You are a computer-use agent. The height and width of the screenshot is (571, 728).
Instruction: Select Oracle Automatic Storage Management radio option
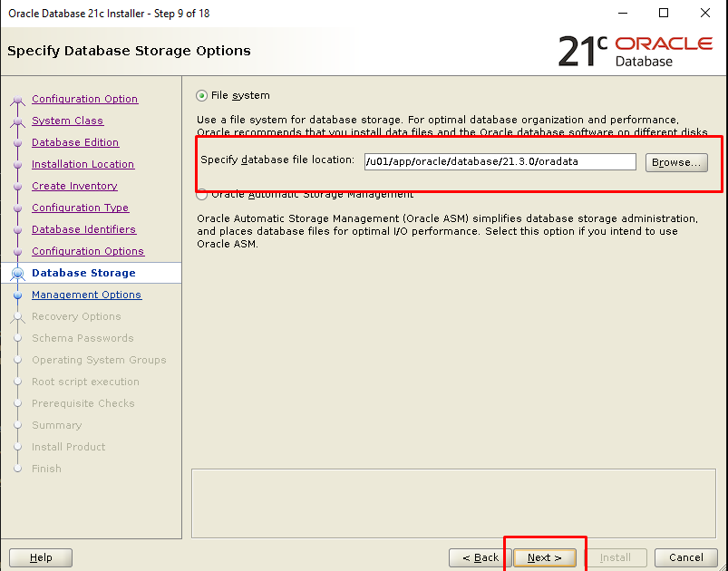tap(201, 195)
